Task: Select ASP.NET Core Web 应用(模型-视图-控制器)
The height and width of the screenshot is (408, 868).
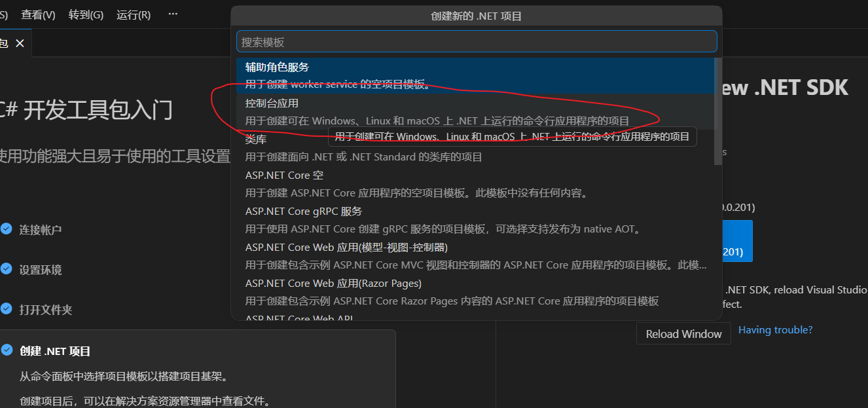Action: click(x=474, y=256)
